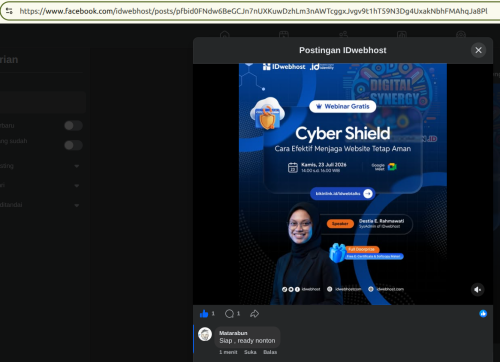Click Suka under Matarabun's comment
The image size is (500, 362).
pos(250,352)
